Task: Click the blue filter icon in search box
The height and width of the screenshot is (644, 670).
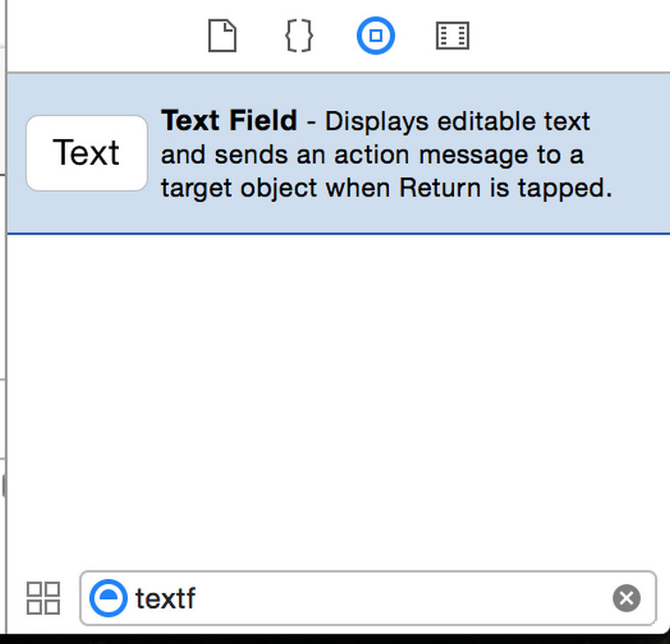Action: coord(109,599)
